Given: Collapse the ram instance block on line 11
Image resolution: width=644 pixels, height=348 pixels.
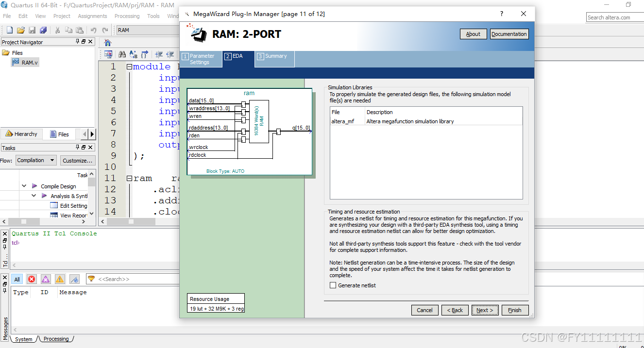Looking at the screenshot, I should click(x=129, y=179).
